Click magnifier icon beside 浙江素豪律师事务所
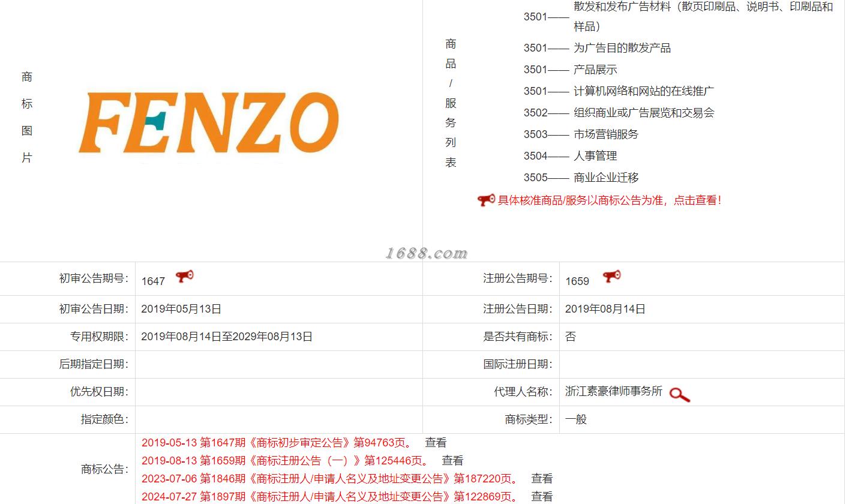852x504 pixels. [x=679, y=394]
